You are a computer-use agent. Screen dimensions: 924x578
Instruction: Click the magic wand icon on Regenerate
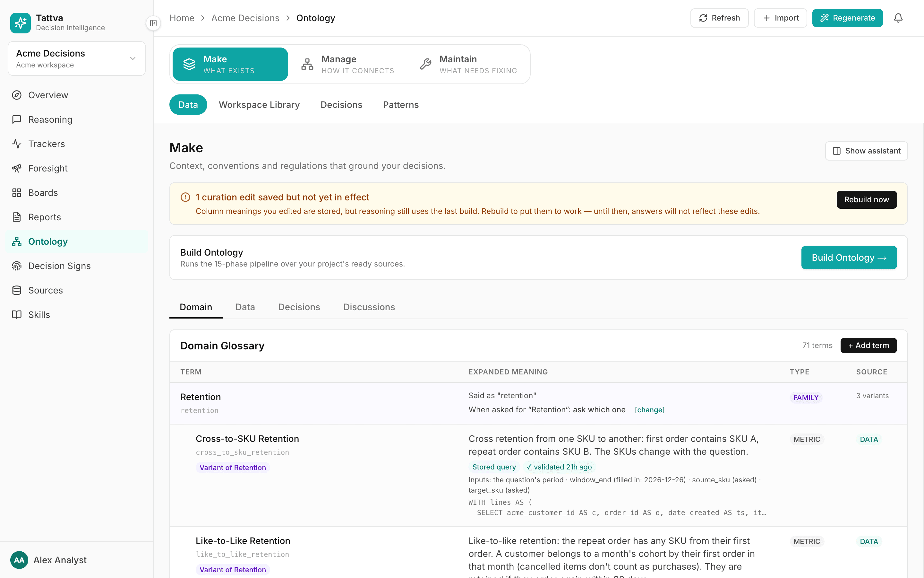[824, 18]
